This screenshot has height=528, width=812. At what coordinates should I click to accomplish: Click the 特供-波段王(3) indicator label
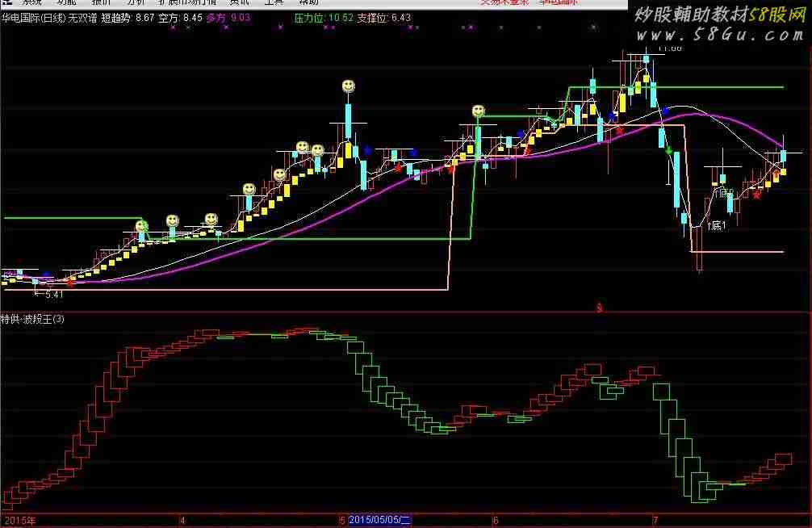pos(32,319)
